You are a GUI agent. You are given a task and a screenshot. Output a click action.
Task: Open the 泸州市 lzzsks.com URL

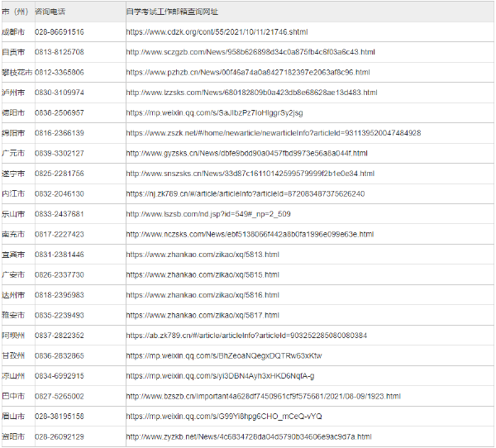pyautogui.click(x=251, y=93)
